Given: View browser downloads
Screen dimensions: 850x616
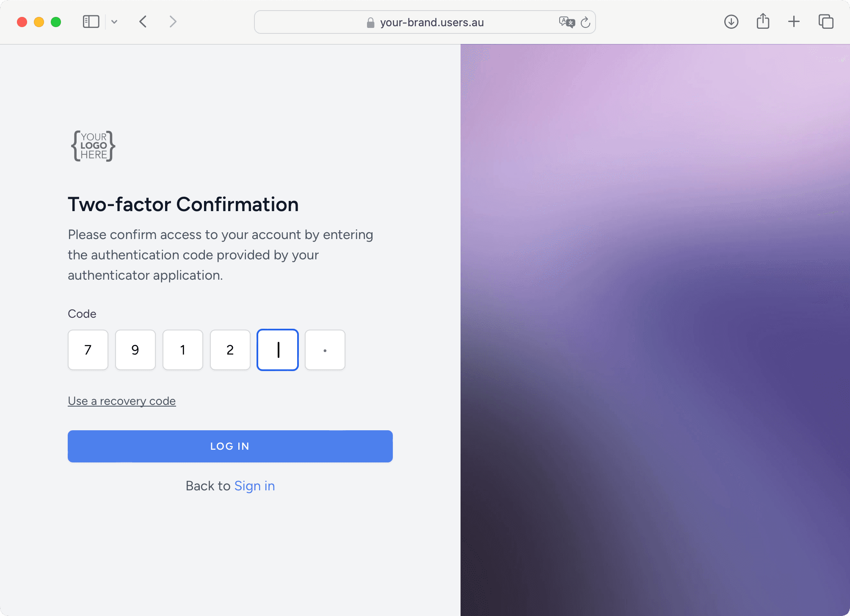Looking at the screenshot, I should (731, 22).
